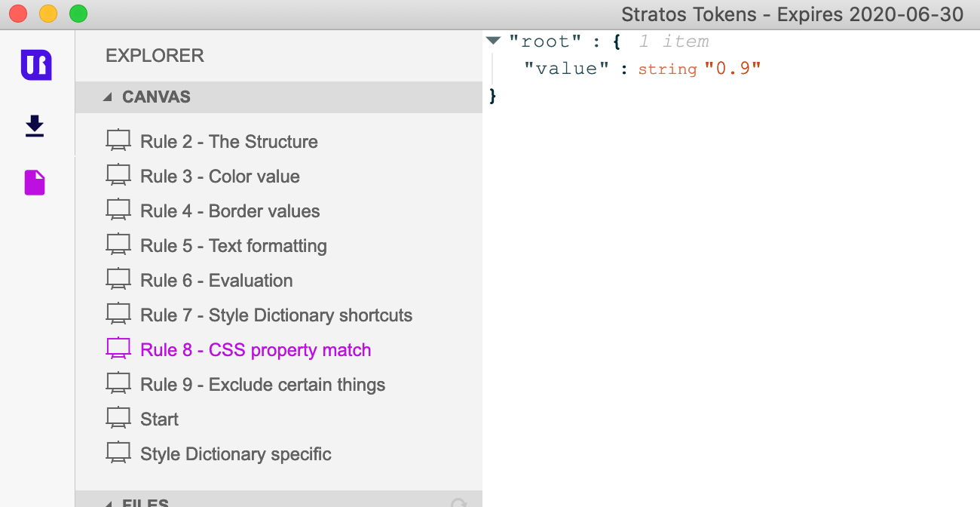Click the green maximize window button
This screenshot has width=980, height=507.
pyautogui.click(x=78, y=14)
